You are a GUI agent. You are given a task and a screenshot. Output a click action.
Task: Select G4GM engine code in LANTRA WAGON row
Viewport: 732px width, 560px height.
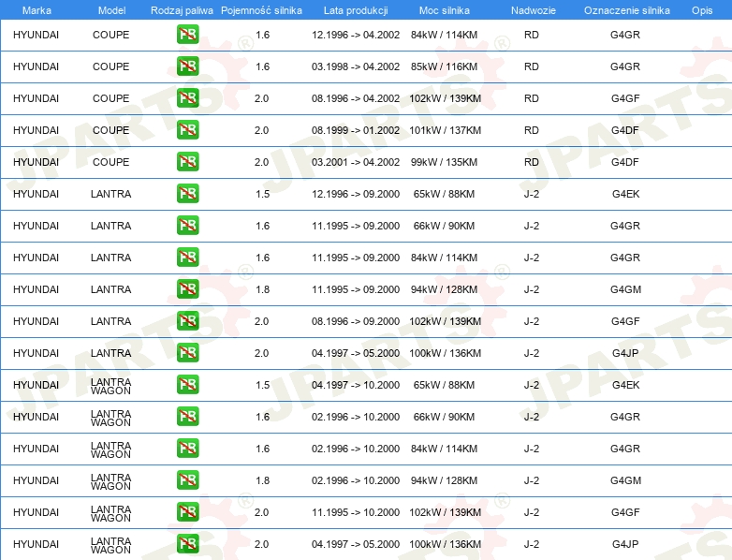point(625,480)
